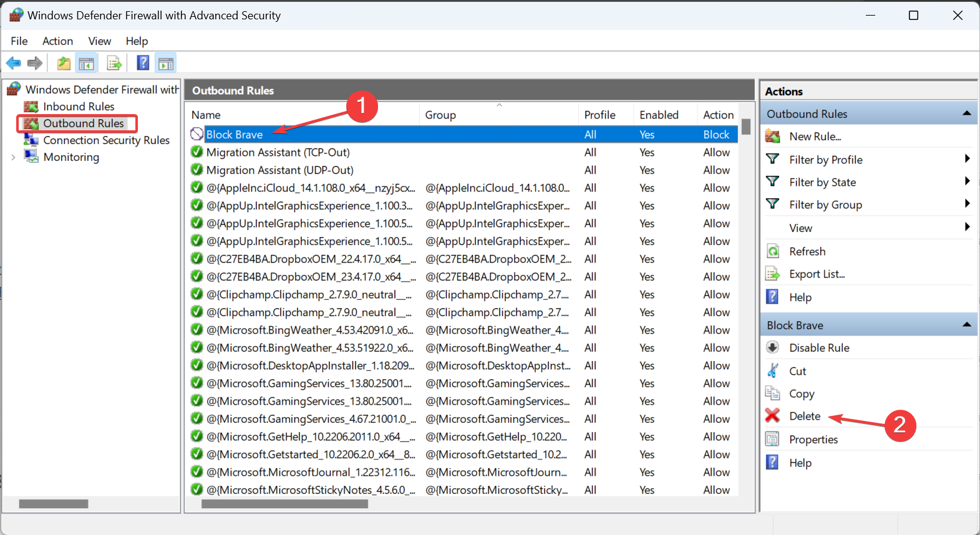
Task: Refresh the outbound rules list
Action: point(807,251)
